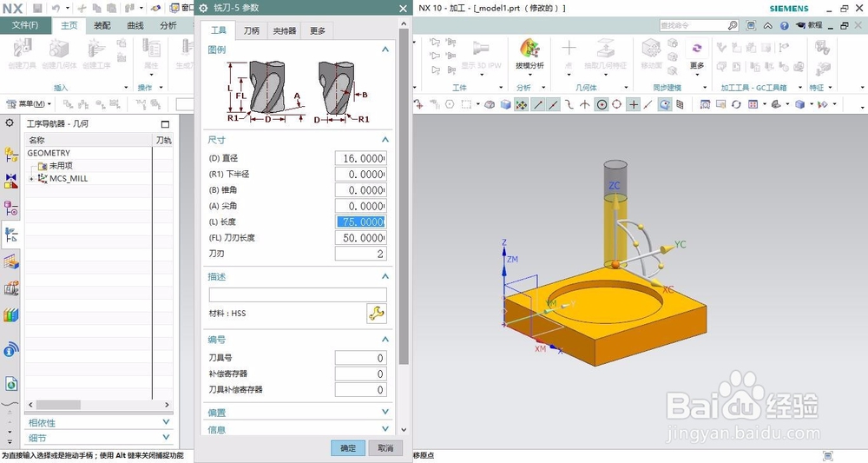Click the 确定 (OK) button
This screenshot has width=868, height=463.
[x=348, y=448]
